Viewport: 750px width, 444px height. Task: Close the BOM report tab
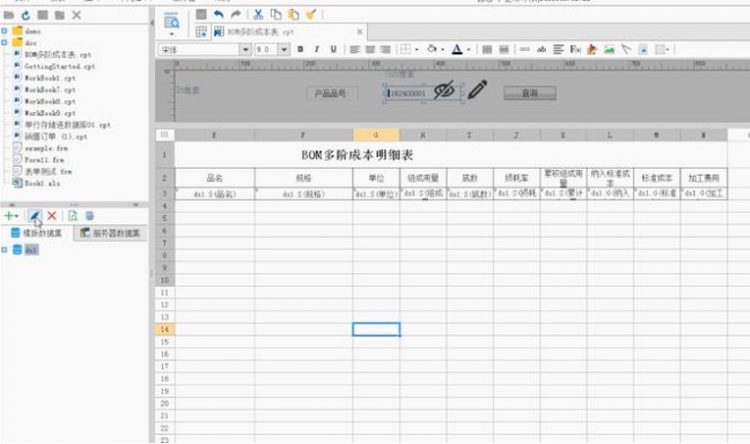(x=360, y=32)
